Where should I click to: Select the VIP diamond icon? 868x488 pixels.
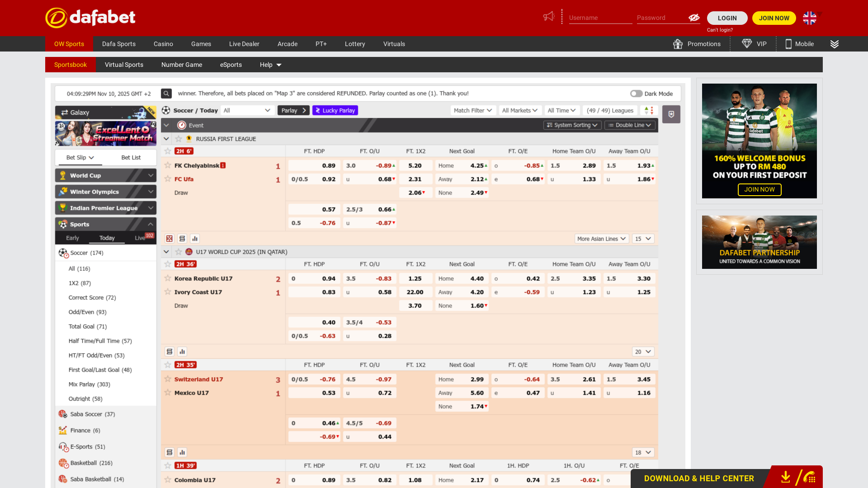click(x=746, y=44)
